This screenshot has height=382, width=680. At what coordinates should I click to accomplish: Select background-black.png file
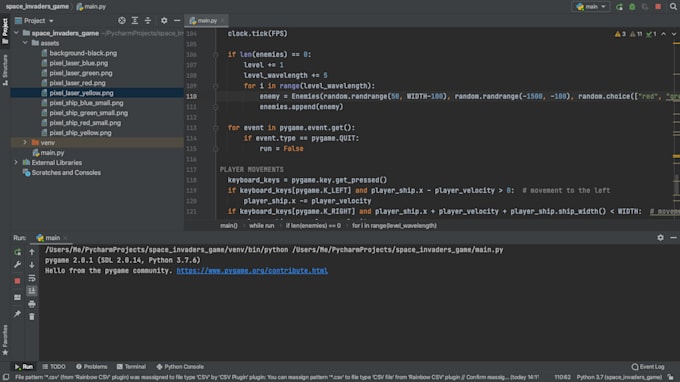83,53
